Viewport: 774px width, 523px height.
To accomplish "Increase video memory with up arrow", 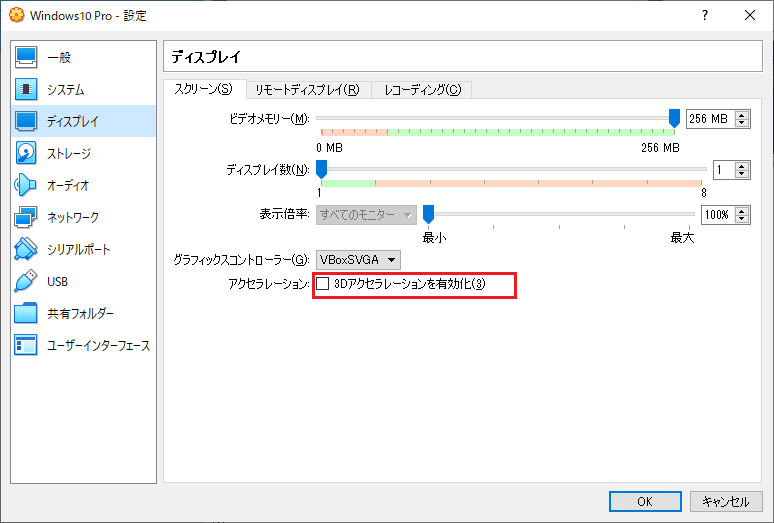I will [x=742, y=115].
